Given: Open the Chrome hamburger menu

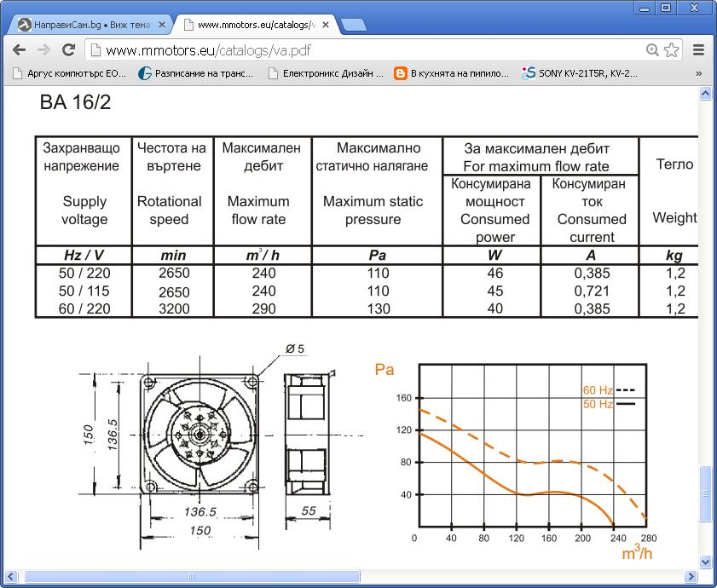Looking at the screenshot, I should coord(699,50).
